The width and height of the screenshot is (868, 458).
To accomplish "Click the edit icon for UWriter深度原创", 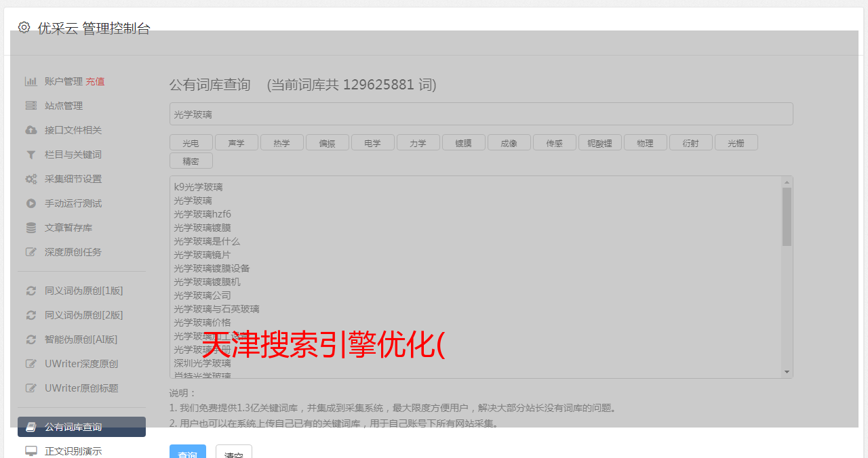I will [x=31, y=364].
